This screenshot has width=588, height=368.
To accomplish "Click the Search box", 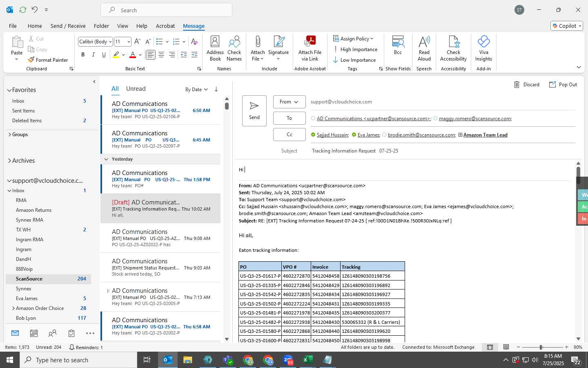I will click(167, 10).
